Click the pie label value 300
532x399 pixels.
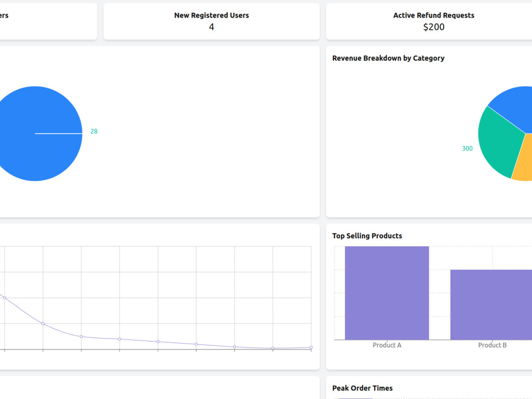tap(467, 148)
